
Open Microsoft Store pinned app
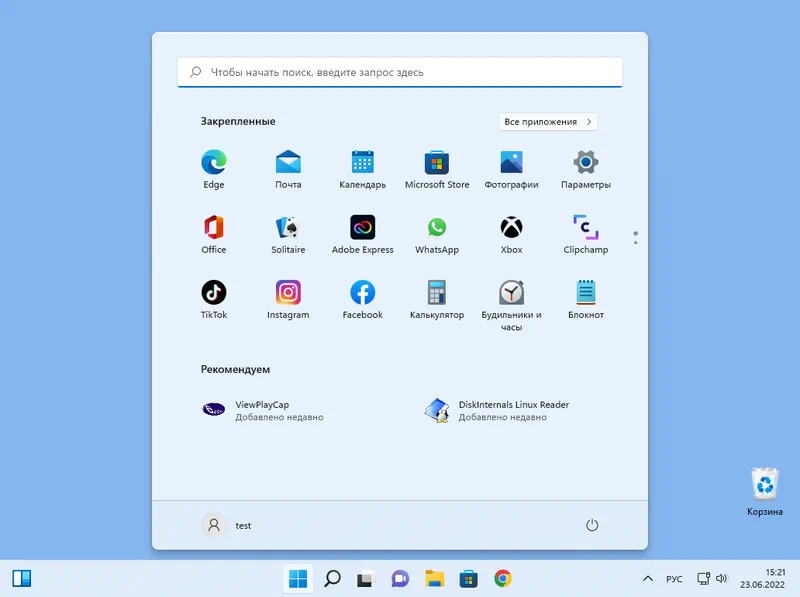(x=437, y=169)
